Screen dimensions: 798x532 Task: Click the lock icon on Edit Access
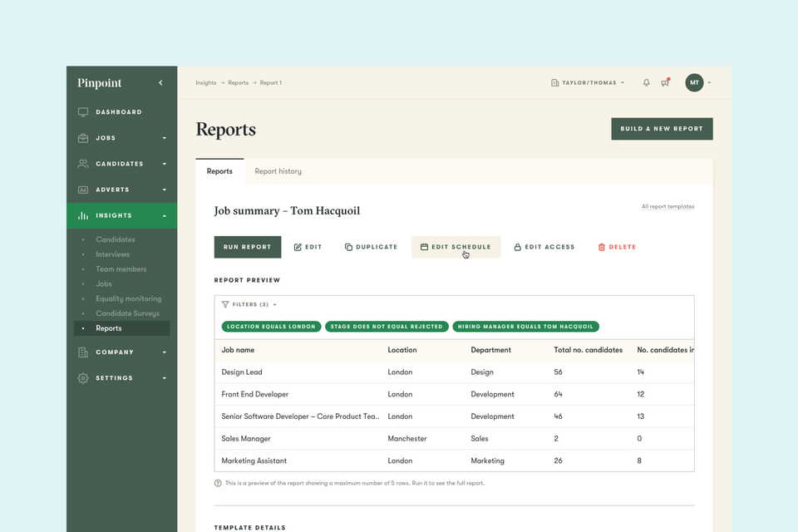click(x=518, y=247)
